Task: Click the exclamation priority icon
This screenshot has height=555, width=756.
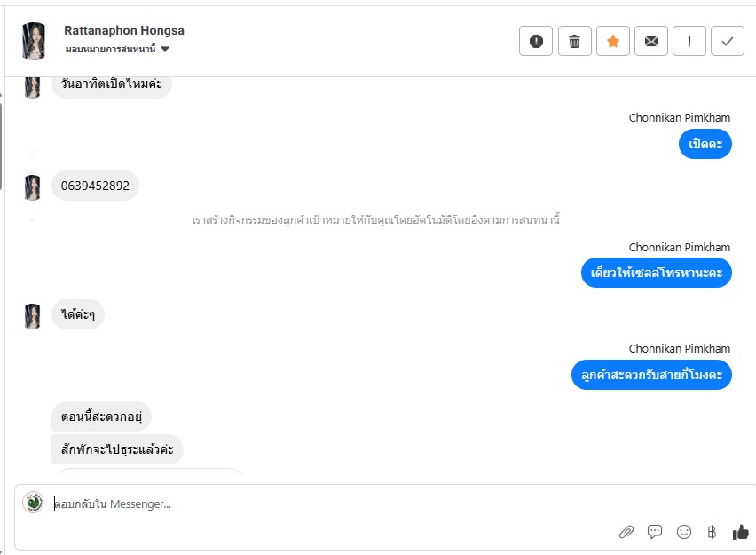Action: pos(689,41)
